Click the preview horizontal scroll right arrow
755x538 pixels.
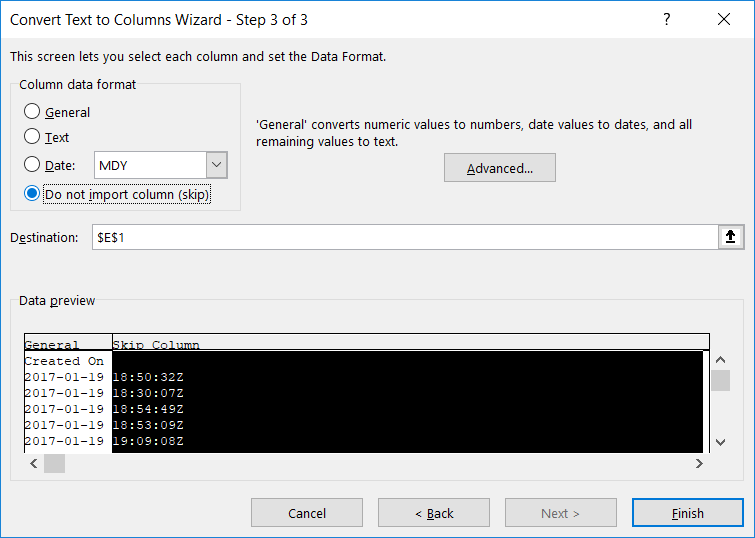click(699, 463)
